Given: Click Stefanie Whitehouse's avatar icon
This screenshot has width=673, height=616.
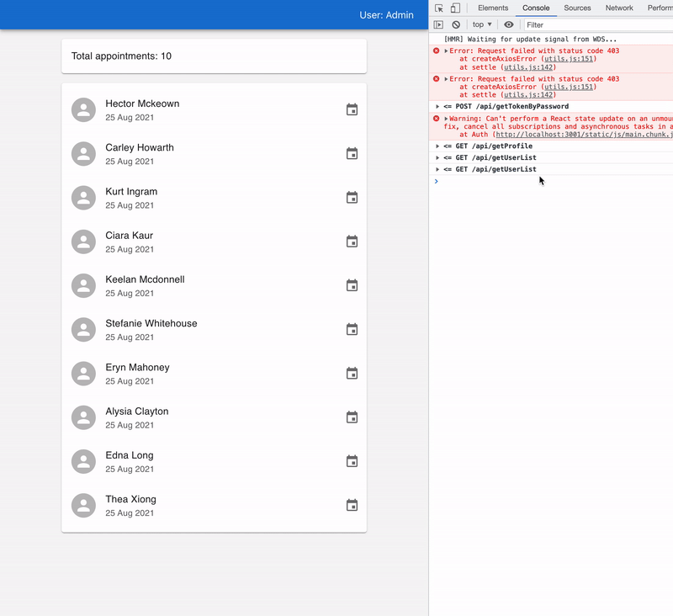Looking at the screenshot, I should pos(83,330).
